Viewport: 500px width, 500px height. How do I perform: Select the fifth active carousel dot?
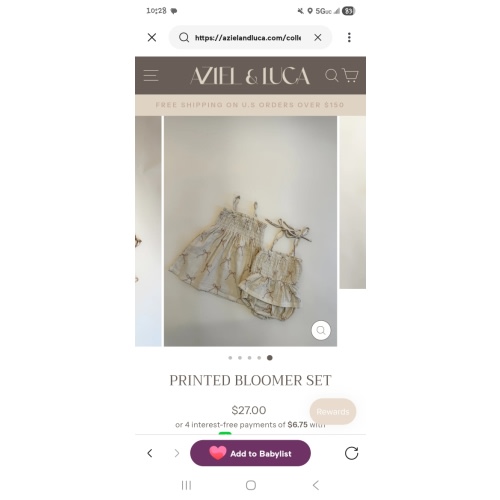[x=270, y=358]
